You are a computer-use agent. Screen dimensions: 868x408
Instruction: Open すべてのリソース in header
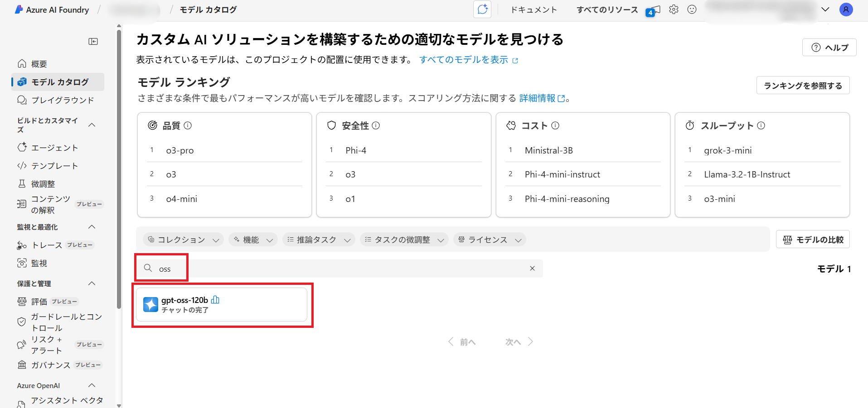pos(607,10)
